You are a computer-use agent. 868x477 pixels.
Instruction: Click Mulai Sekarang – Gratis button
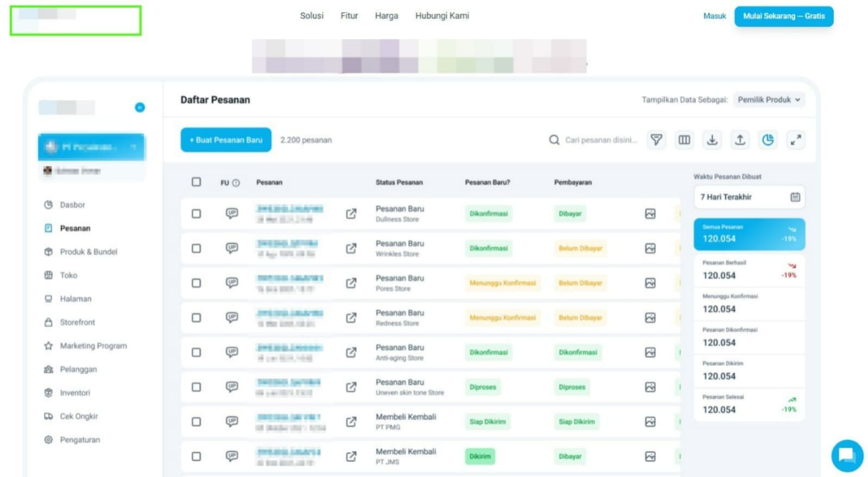(784, 16)
